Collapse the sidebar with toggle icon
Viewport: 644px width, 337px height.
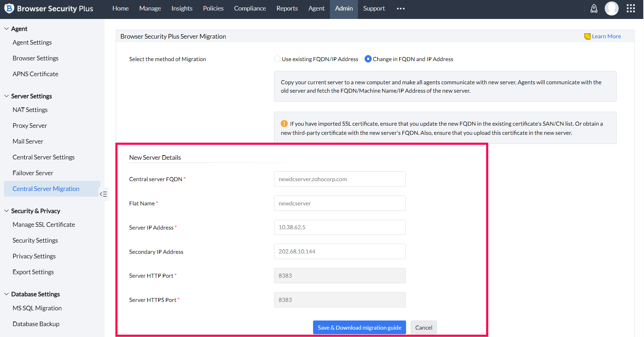[x=104, y=194]
